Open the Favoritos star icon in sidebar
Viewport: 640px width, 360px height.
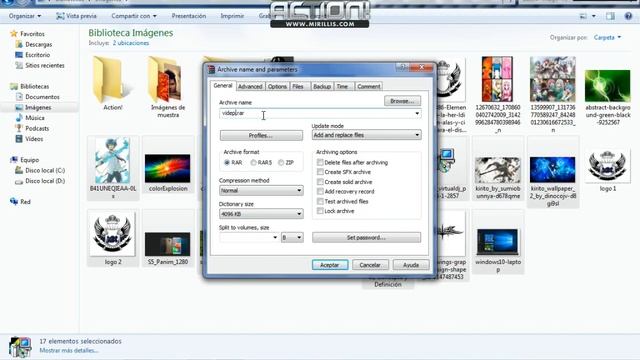click(x=14, y=34)
